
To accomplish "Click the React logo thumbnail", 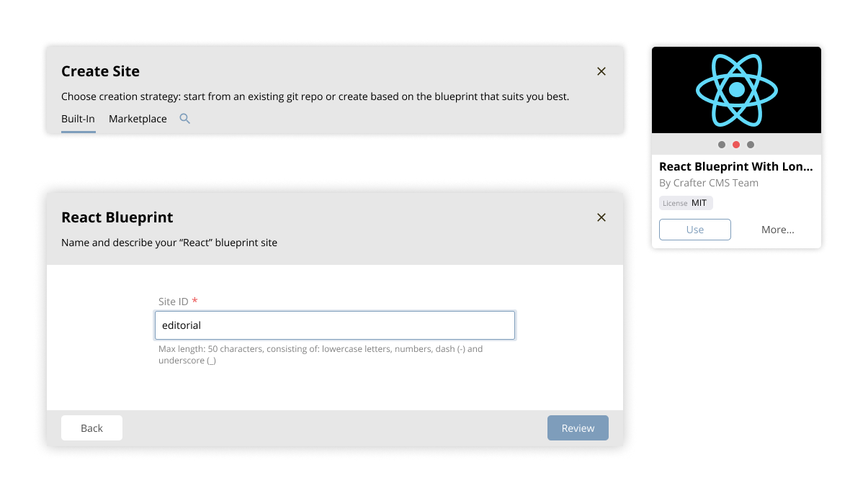I will tap(736, 90).
